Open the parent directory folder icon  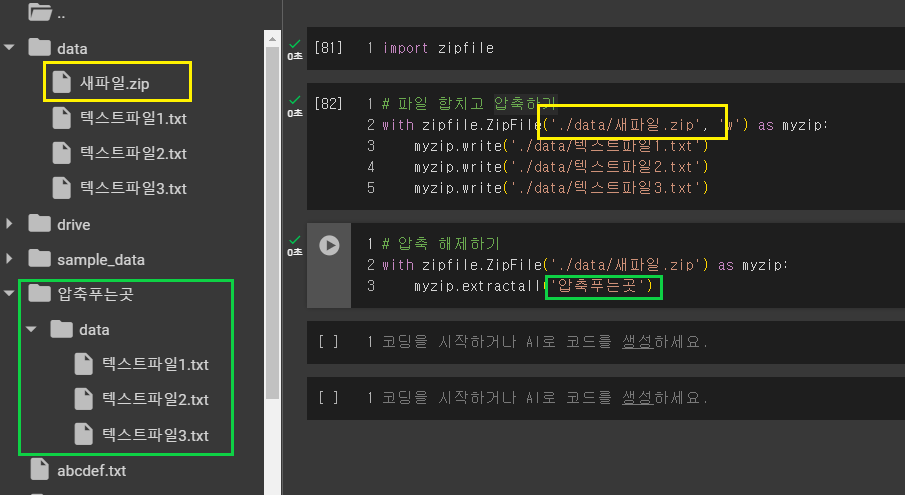coord(40,11)
